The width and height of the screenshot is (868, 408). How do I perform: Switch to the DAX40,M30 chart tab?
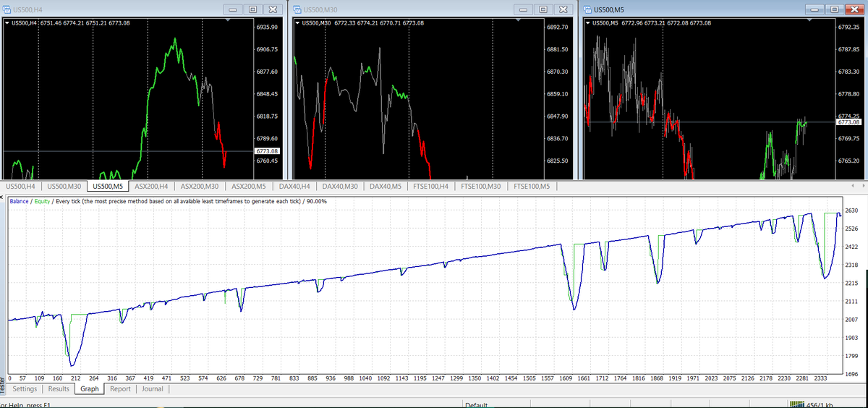point(341,187)
